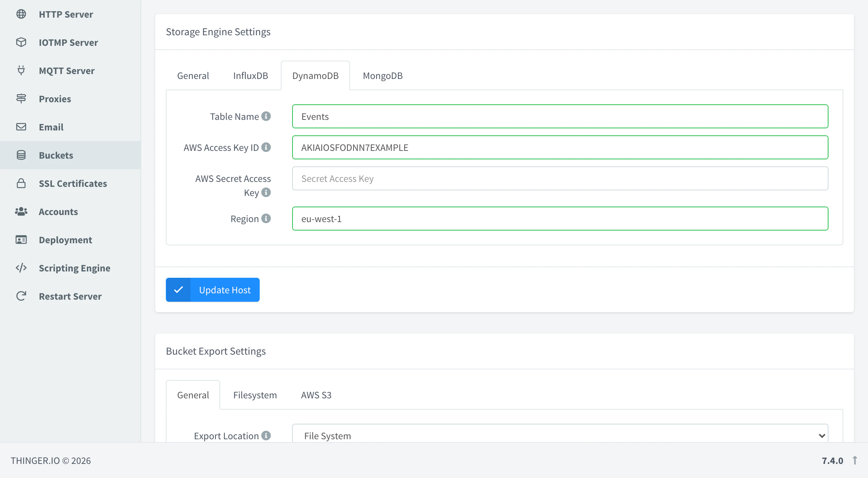The image size is (868, 478).
Task: Click the scroll-to-top arrow in footer
Action: tap(855, 460)
